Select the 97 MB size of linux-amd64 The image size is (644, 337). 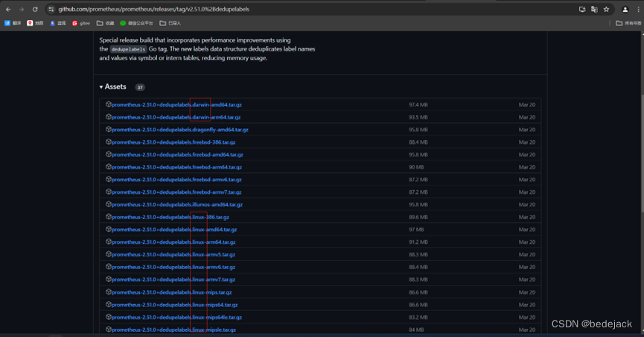416,230
